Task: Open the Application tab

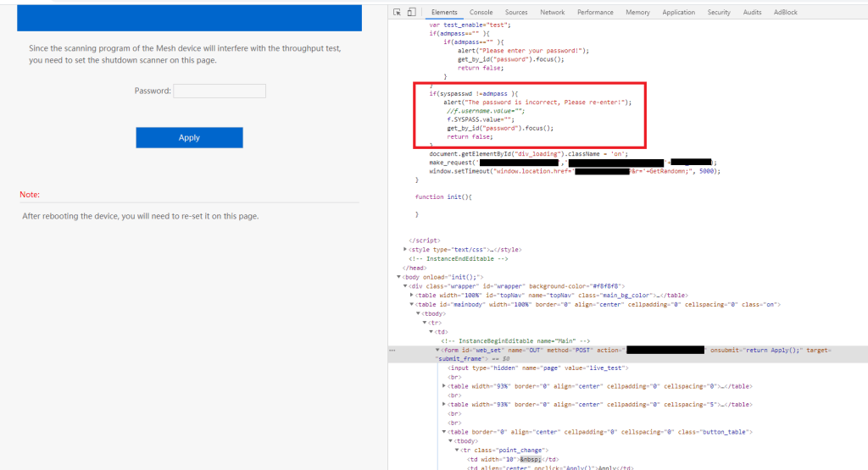Action: pos(678,13)
